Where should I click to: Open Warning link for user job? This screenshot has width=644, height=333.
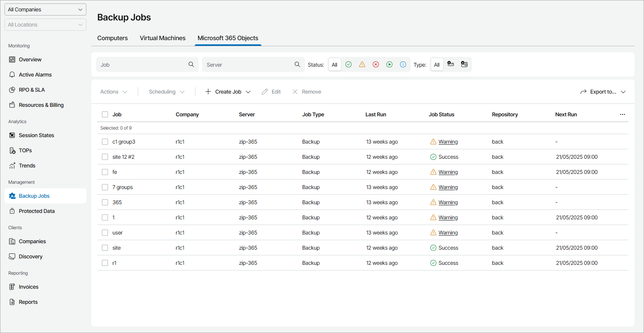[448, 233]
